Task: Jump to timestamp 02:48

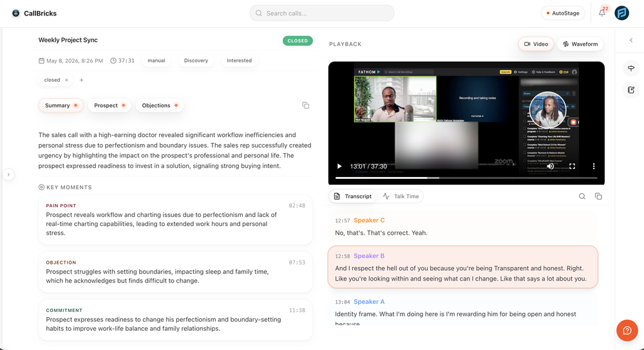Action: click(x=296, y=206)
